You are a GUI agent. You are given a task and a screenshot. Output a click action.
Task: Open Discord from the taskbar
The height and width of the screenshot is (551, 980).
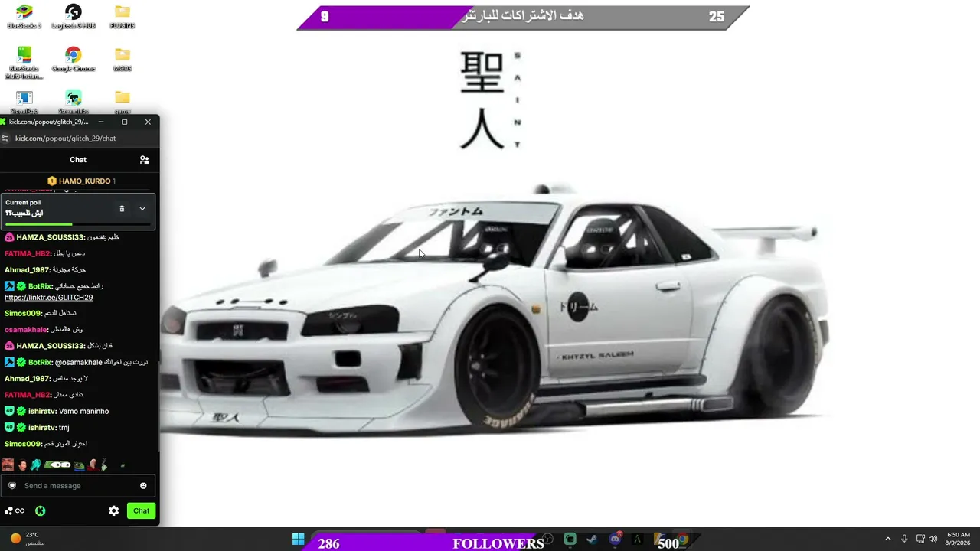point(615,540)
